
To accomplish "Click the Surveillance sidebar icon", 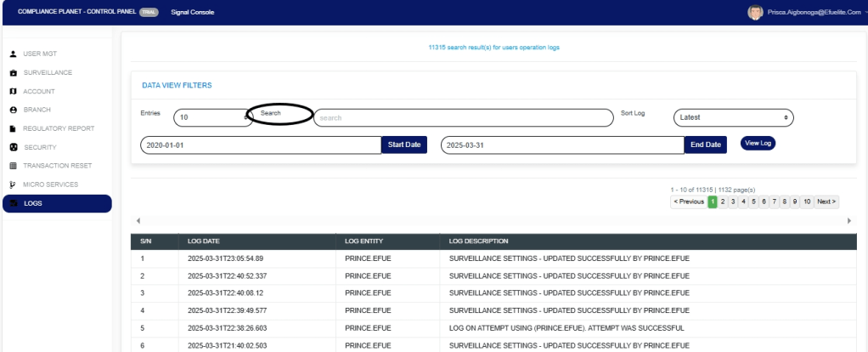I will point(13,73).
